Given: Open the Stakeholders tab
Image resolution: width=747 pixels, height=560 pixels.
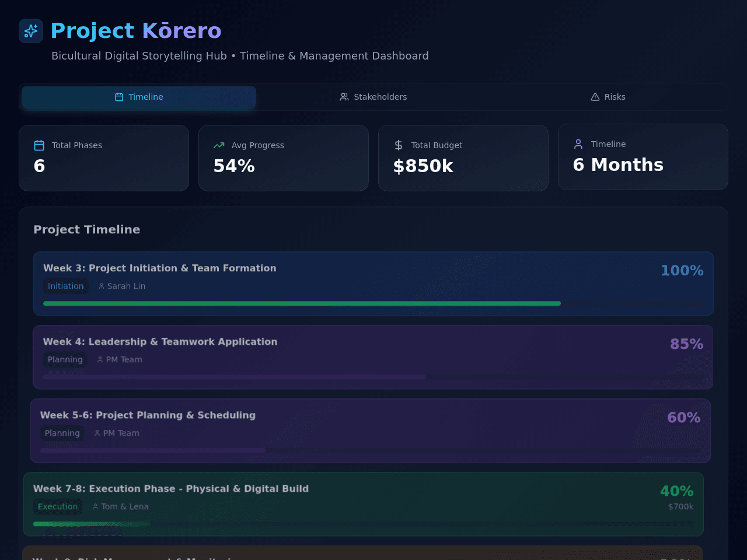Looking at the screenshot, I should pyautogui.click(x=373, y=97).
